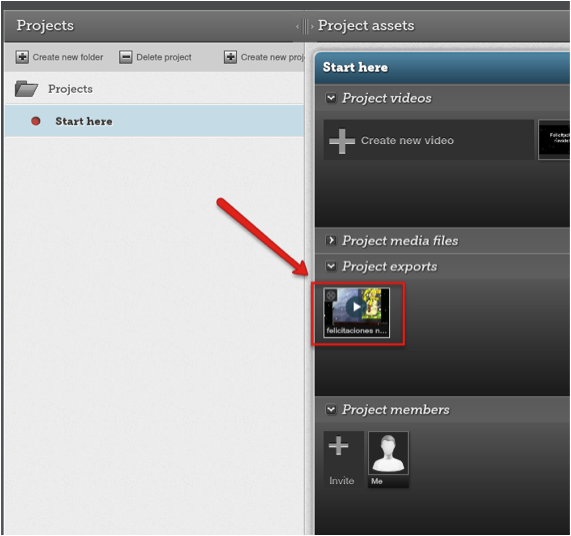The height and width of the screenshot is (536, 571).
Task: Click the Delete project minus icon
Action: click(x=126, y=57)
